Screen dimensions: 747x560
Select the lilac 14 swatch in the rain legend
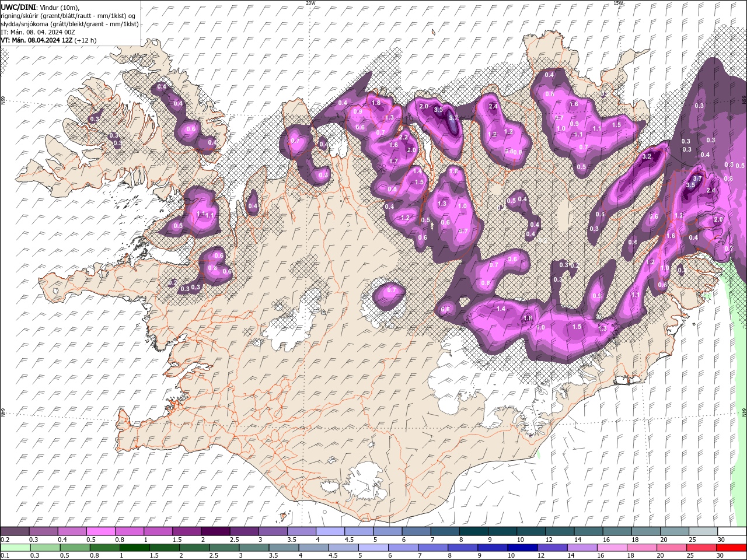point(582,548)
